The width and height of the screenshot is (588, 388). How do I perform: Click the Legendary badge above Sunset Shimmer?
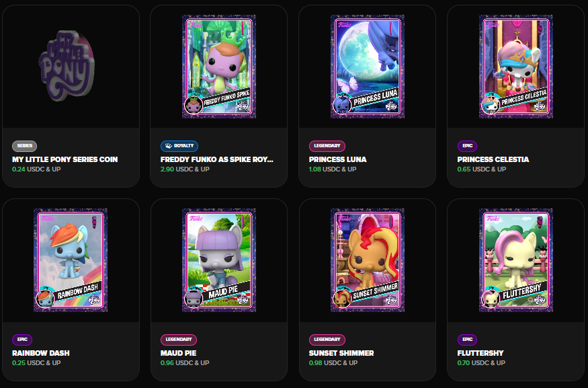point(327,340)
